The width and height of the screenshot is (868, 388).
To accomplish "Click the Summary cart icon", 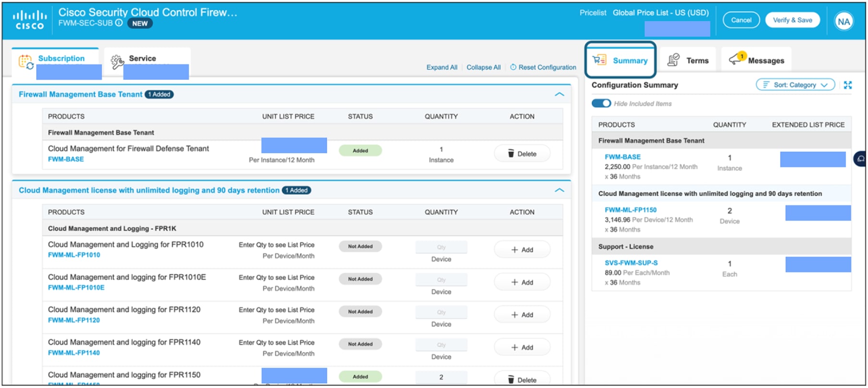I will [x=599, y=60].
